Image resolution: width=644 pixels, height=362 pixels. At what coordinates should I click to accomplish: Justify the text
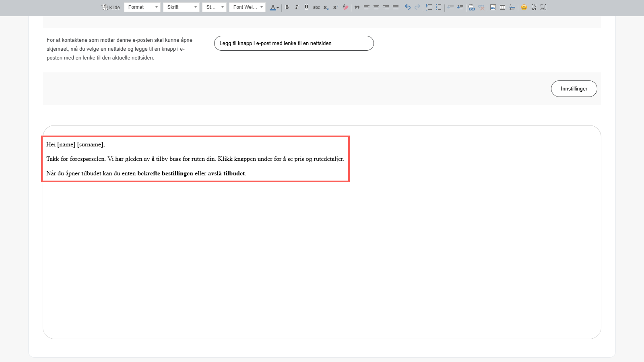(396, 7)
